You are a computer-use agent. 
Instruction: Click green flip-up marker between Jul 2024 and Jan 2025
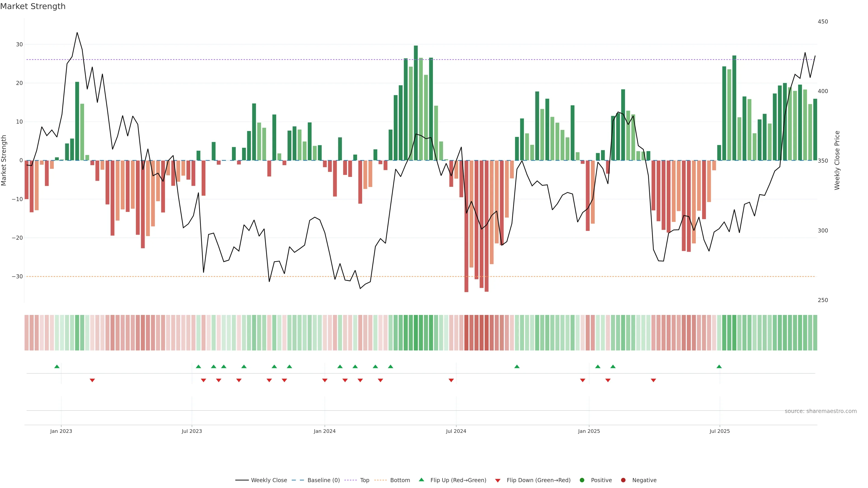pyautogui.click(x=517, y=366)
